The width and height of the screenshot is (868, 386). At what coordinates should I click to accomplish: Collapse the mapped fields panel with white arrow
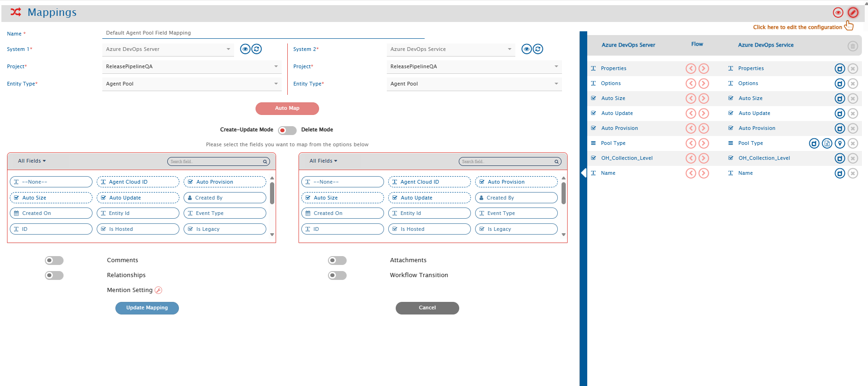coord(583,172)
